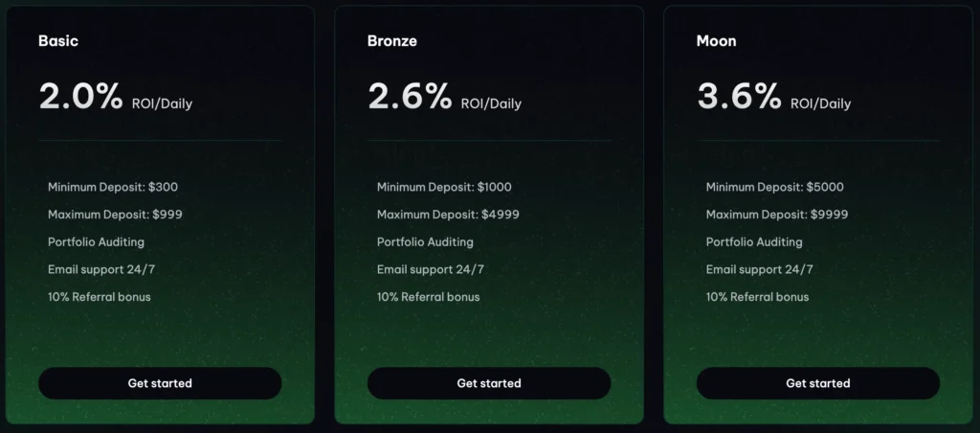Click the 3.6% daily ROI figure
This screenshot has width=980, height=433.
click(x=739, y=97)
